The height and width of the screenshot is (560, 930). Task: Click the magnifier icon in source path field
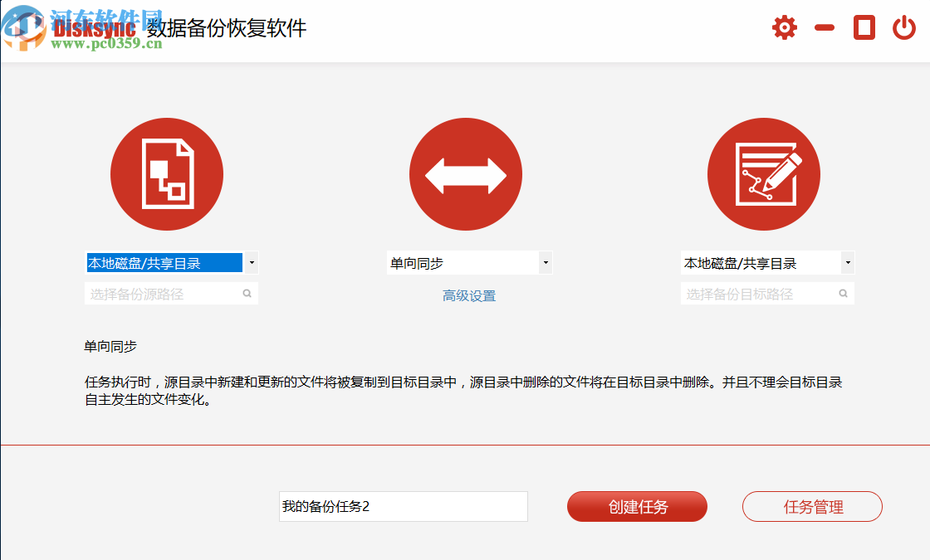247,293
